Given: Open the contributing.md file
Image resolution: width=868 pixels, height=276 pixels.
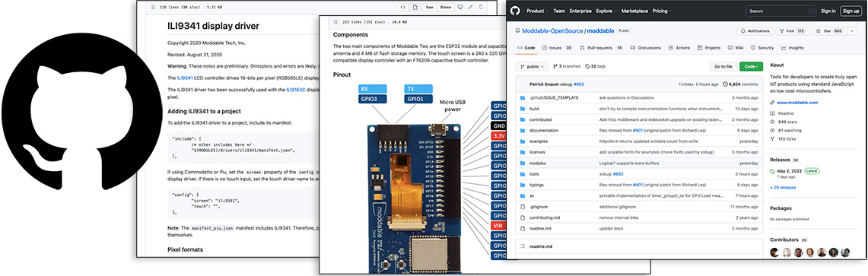Looking at the screenshot, I should click(x=544, y=217).
